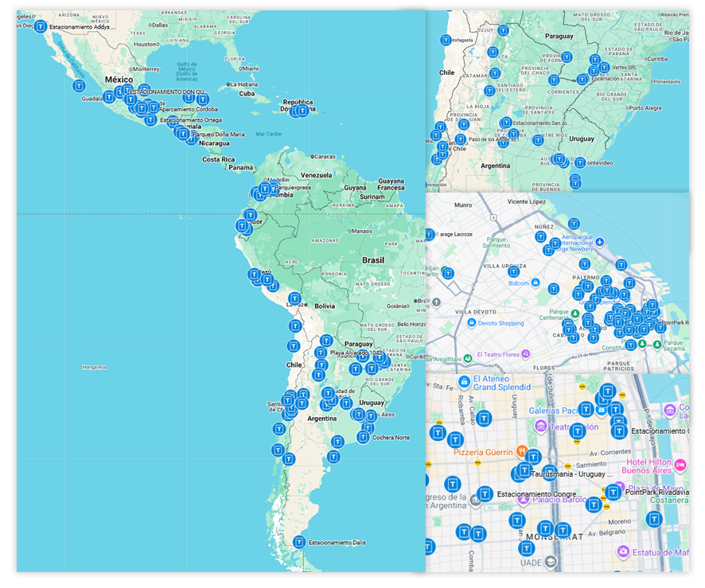Select the Bidcom shopping bag icon

tap(536, 282)
